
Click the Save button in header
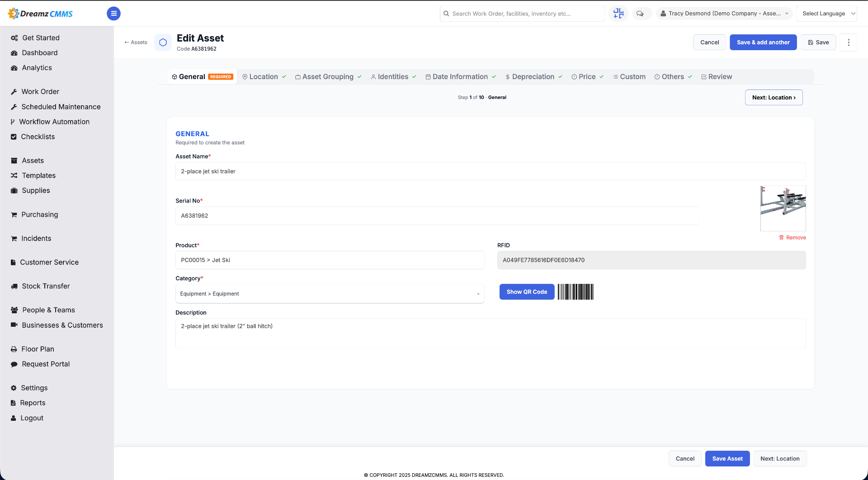[x=818, y=42]
